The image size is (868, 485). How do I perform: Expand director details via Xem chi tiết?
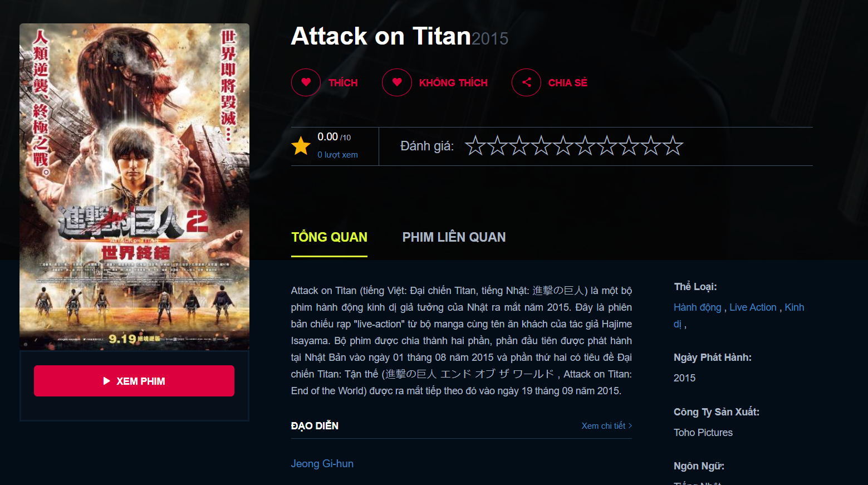click(x=606, y=426)
